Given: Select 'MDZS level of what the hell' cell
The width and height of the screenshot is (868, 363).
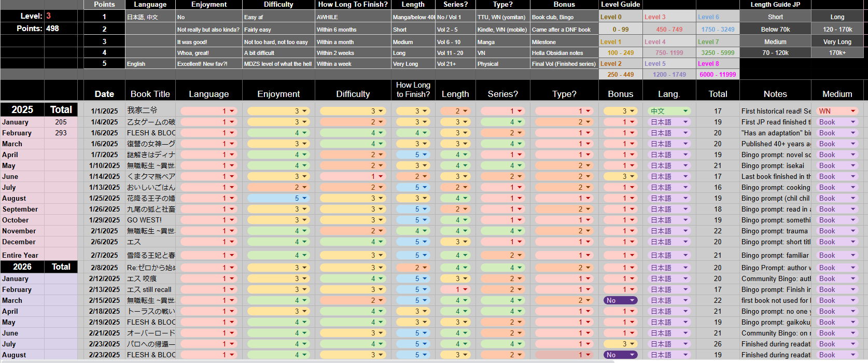Looking at the screenshot, I should point(278,64).
